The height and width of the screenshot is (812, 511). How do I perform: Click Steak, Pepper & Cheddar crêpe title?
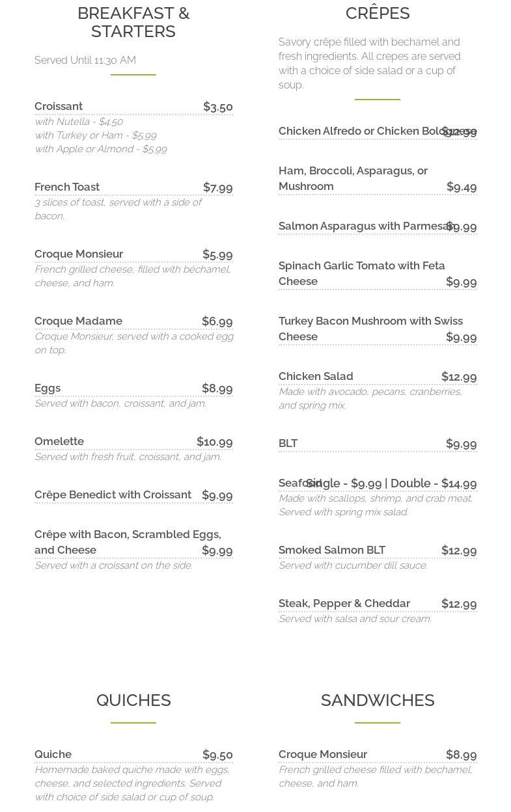click(344, 603)
